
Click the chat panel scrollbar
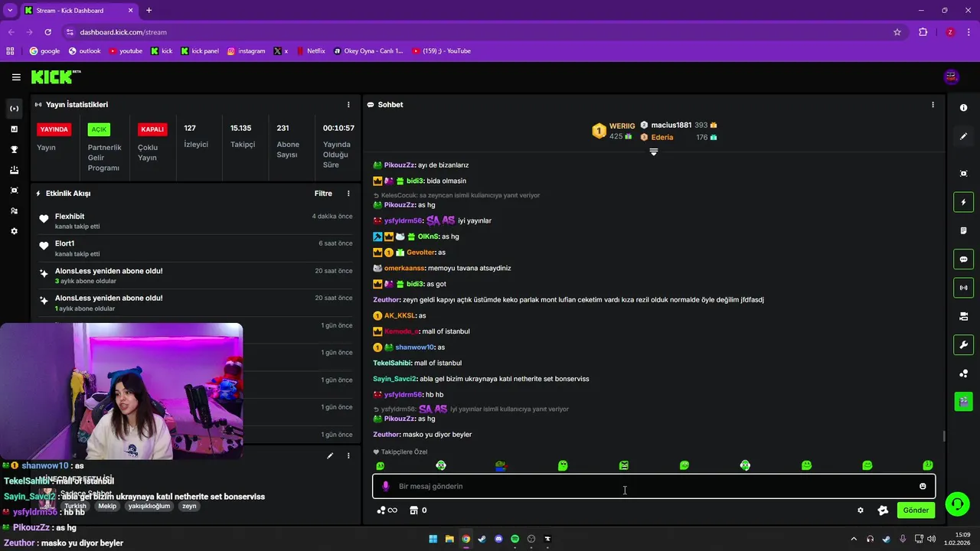943,436
